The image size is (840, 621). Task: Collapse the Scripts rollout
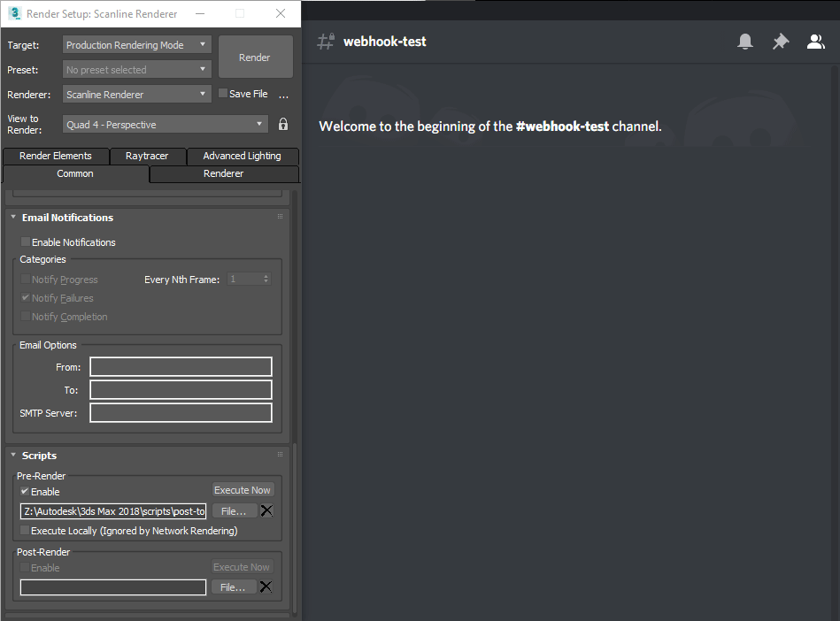click(x=13, y=455)
